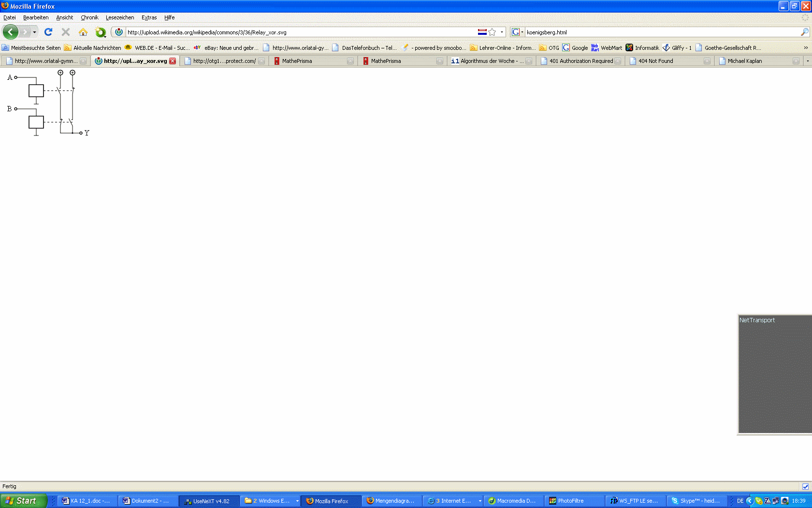
Task: Open the WebMart bookmark
Action: [x=607, y=48]
